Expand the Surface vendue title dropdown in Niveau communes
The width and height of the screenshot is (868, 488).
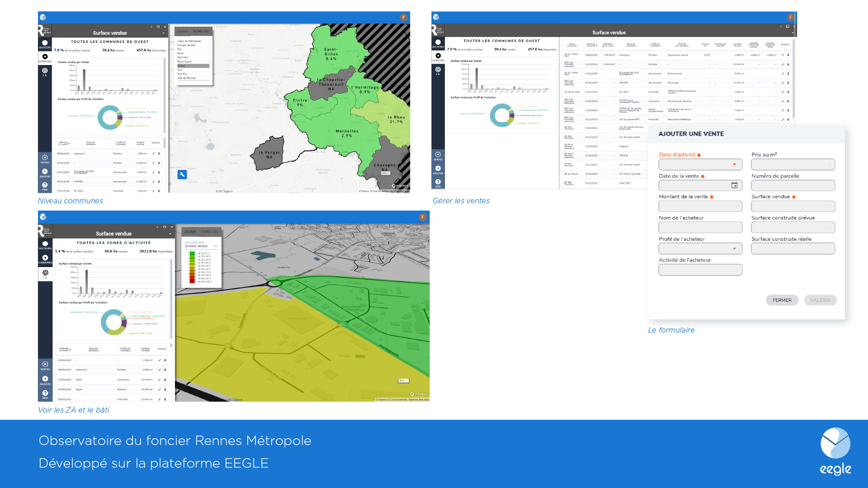pyautogui.click(x=164, y=33)
